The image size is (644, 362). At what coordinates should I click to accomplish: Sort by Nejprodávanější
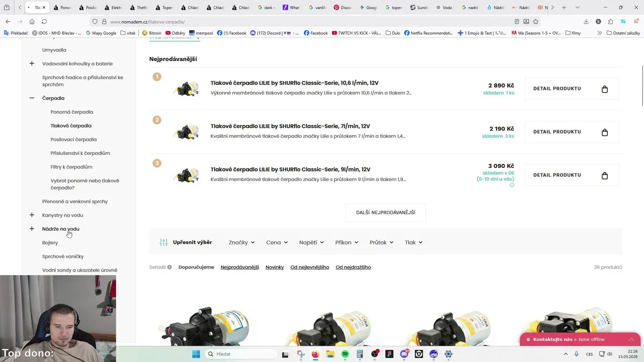[239, 267]
